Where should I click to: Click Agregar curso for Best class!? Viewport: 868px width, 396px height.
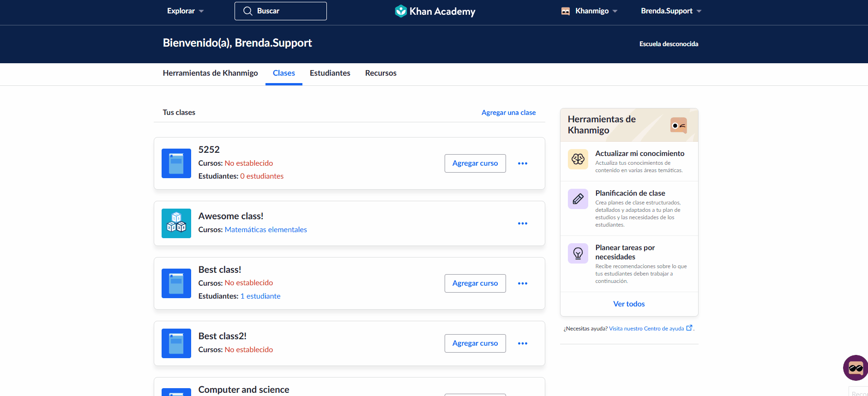coord(475,283)
